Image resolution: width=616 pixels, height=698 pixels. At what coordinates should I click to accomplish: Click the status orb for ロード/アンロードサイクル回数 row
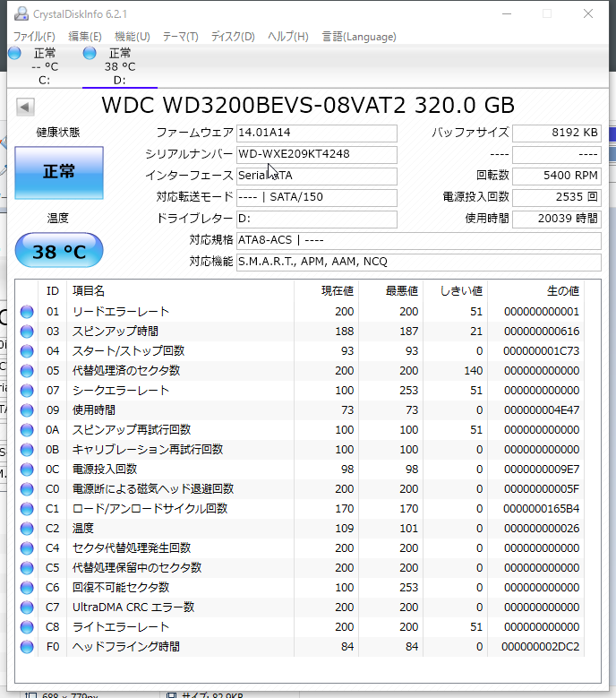pos(27,509)
